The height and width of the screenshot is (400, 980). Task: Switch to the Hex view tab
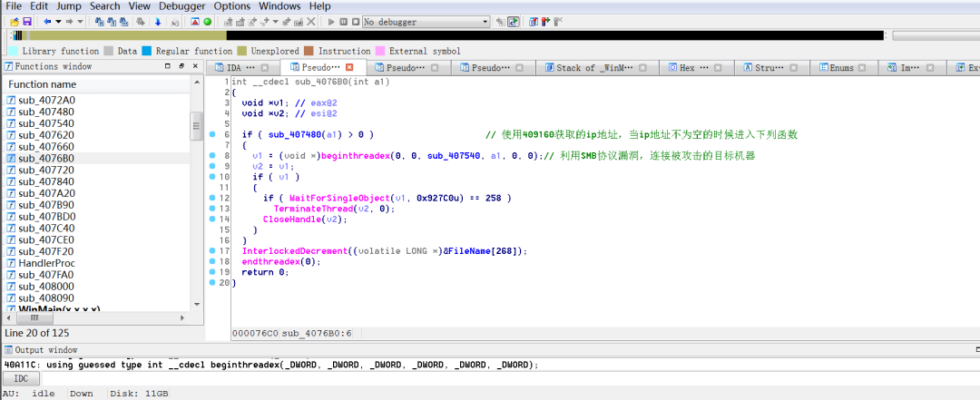687,68
